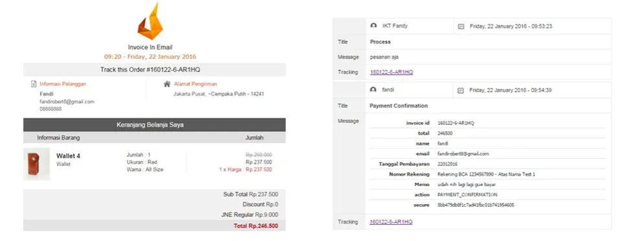Click the Alamat Pengiriman heading
Image resolution: width=644 pixels, height=241 pixels.
[195, 84]
